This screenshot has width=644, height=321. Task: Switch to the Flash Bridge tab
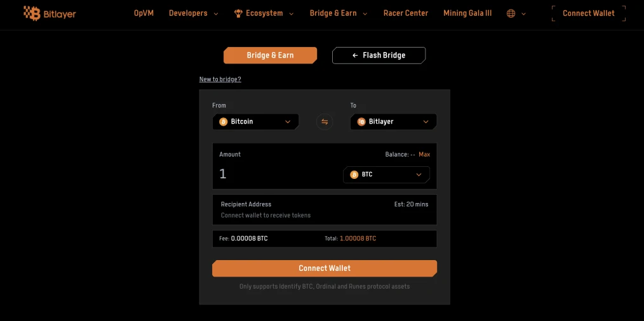click(x=379, y=55)
